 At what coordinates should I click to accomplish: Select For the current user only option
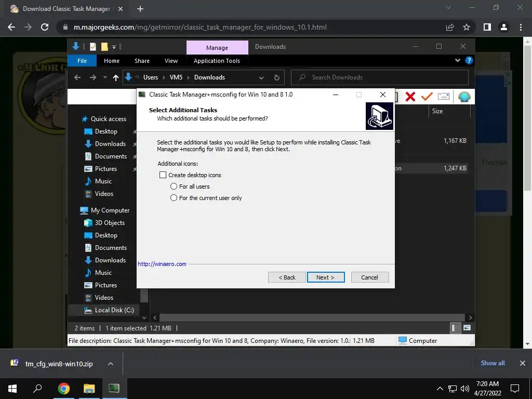point(174,198)
